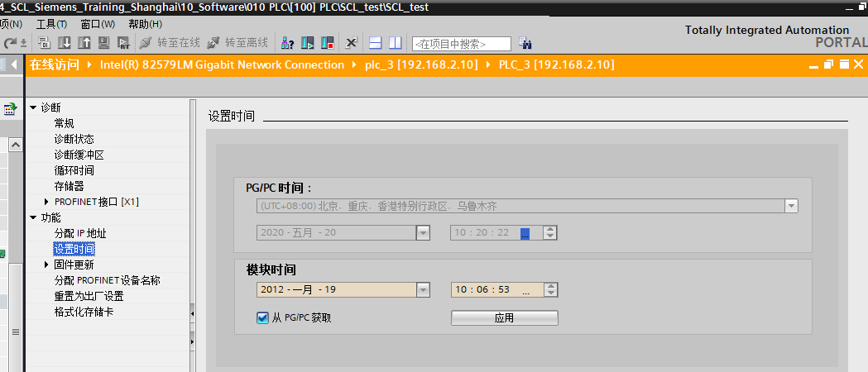Click the small green-arrow icon in left strip
868x372 pixels.
(x=9, y=109)
